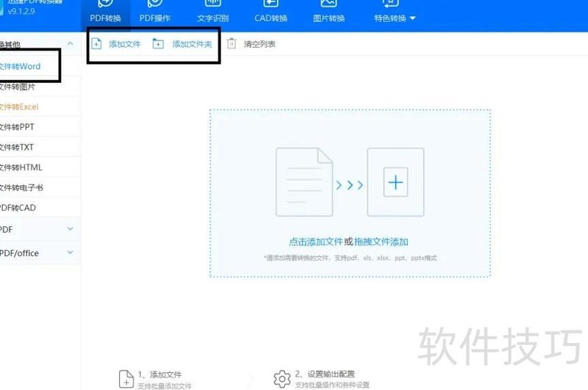Click the 文字识别 tab icon
588x390 pixels.
pos(212,4)
